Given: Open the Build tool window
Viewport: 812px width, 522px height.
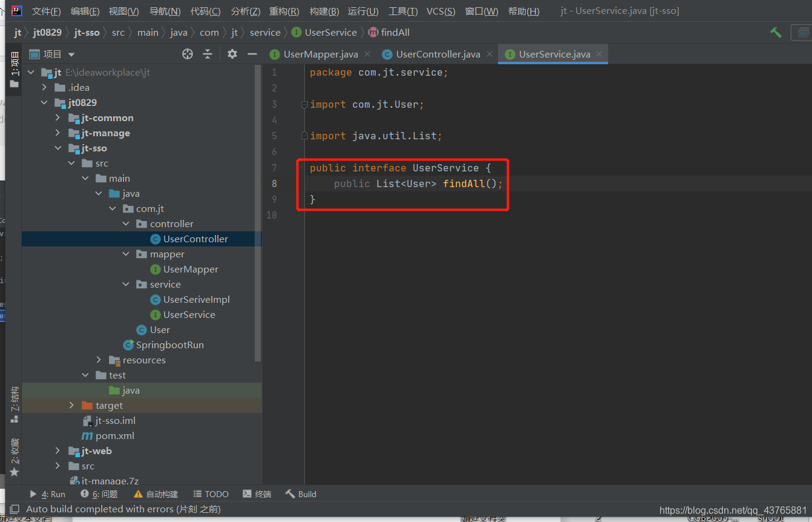Looking at the screenshot, I should (x=301, y=494).
